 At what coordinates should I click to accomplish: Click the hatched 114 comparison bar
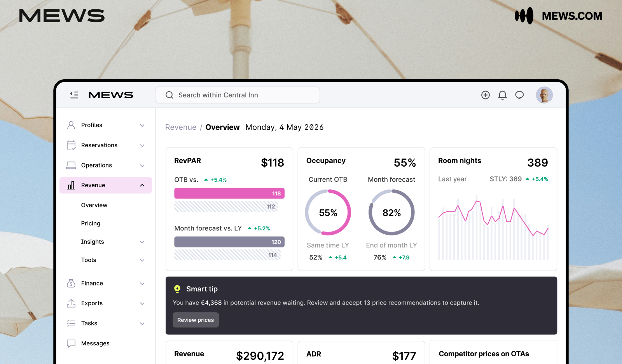(x=227, y=255)
